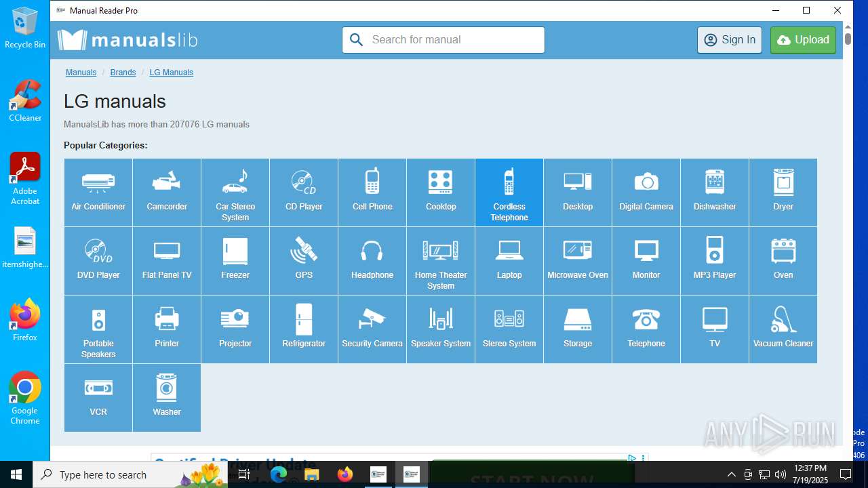This screenshot has height=488, width=868.
Task: Open the Freezer manuals category
Action: pyautogui.click(x=235, y=261)
